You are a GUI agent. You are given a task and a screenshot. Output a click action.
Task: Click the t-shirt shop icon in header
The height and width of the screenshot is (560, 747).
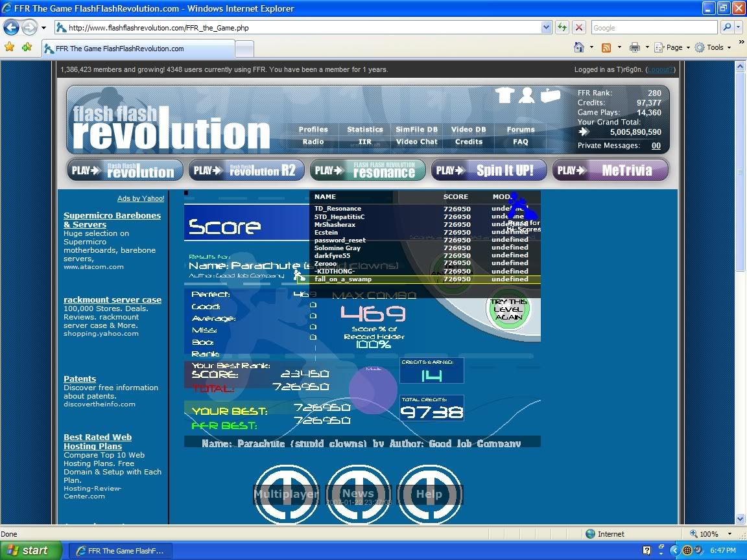(x=505, y=95)
